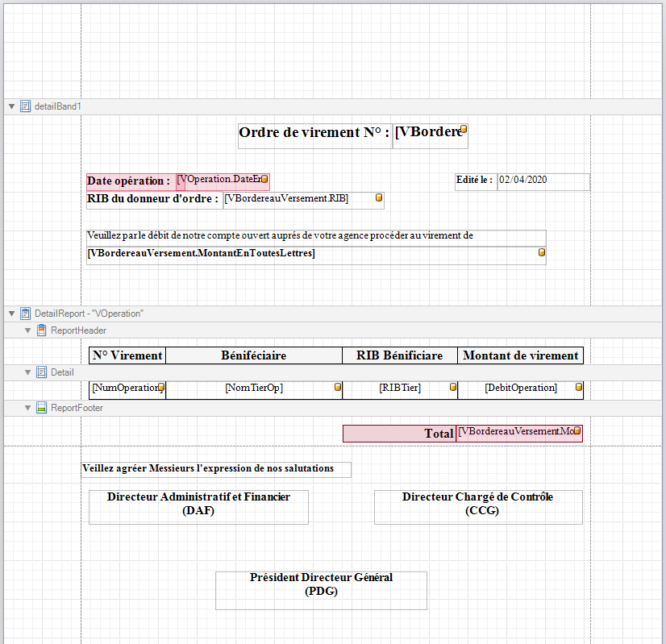The width and height of the screenshot is (666, 644).
Task: Collapse the ReportHeader band
Action: tap(27, 330)
